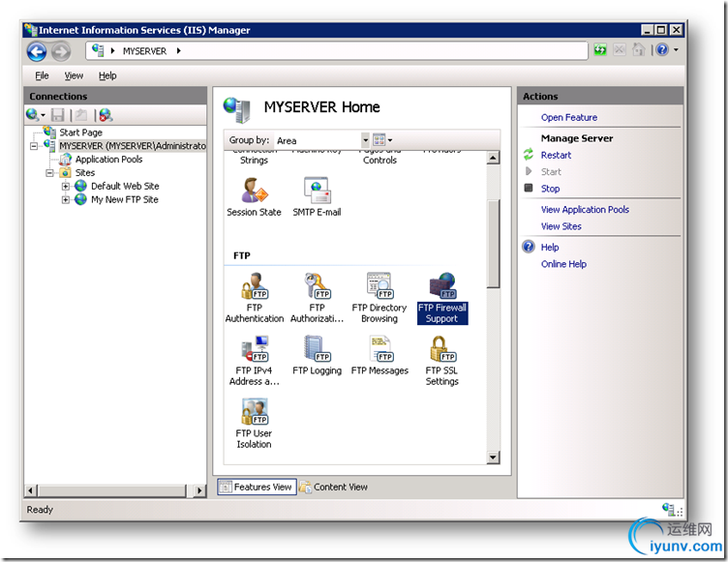Viewport: 728px width, 562px height.
Task: Click Connections pane scroll right arrow
Action: click(199, 490)
